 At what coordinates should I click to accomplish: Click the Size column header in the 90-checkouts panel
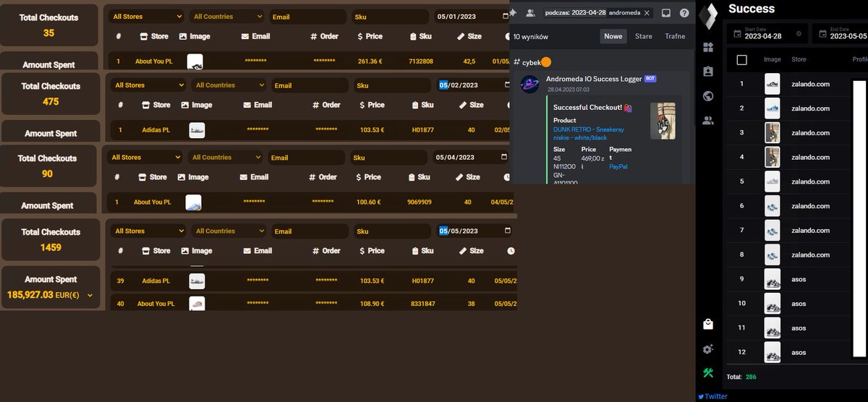[x=468, y=176]
